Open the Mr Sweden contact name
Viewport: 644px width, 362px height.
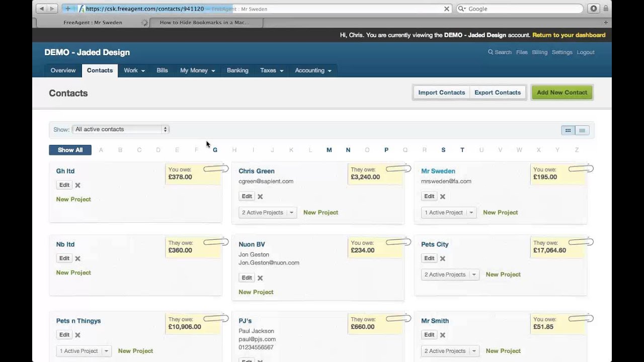click(x=438, y=171)
